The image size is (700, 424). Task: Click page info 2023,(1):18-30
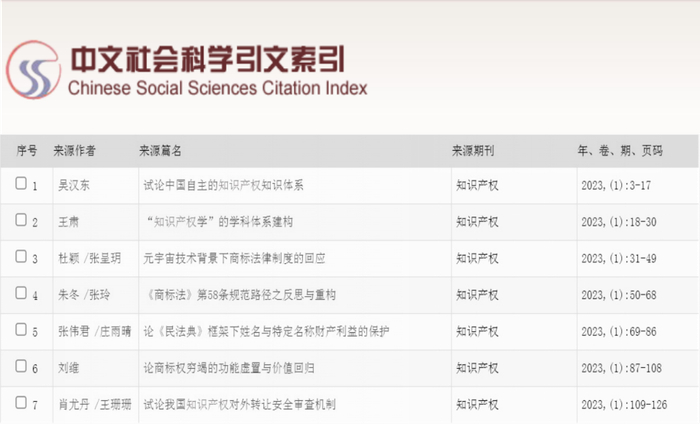point(619,222)
